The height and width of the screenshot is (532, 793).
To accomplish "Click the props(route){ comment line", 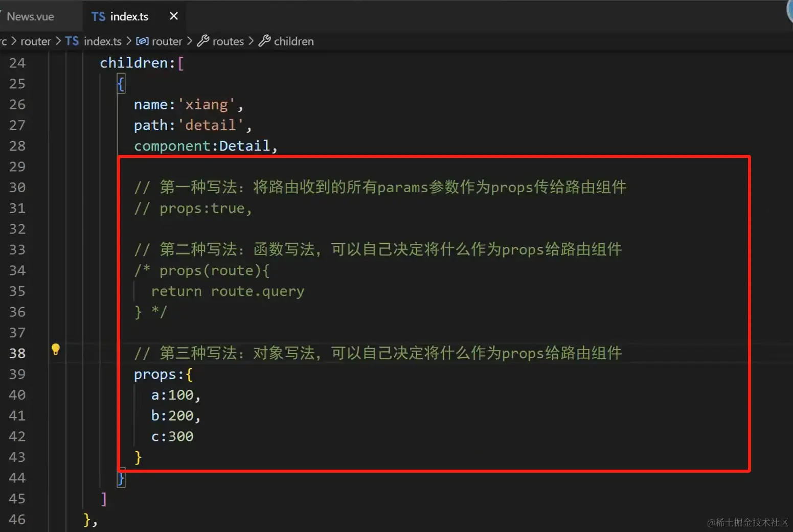I will point(202,270).
